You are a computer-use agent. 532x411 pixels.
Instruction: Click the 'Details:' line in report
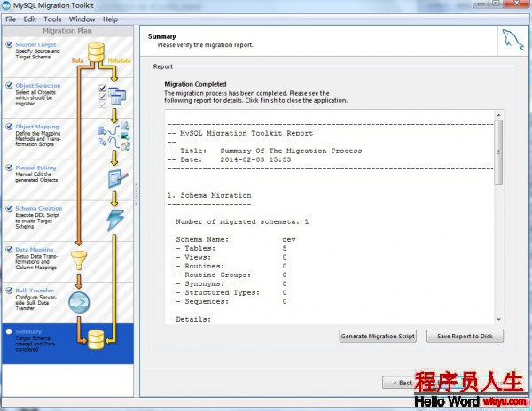[x=193, y=319]
